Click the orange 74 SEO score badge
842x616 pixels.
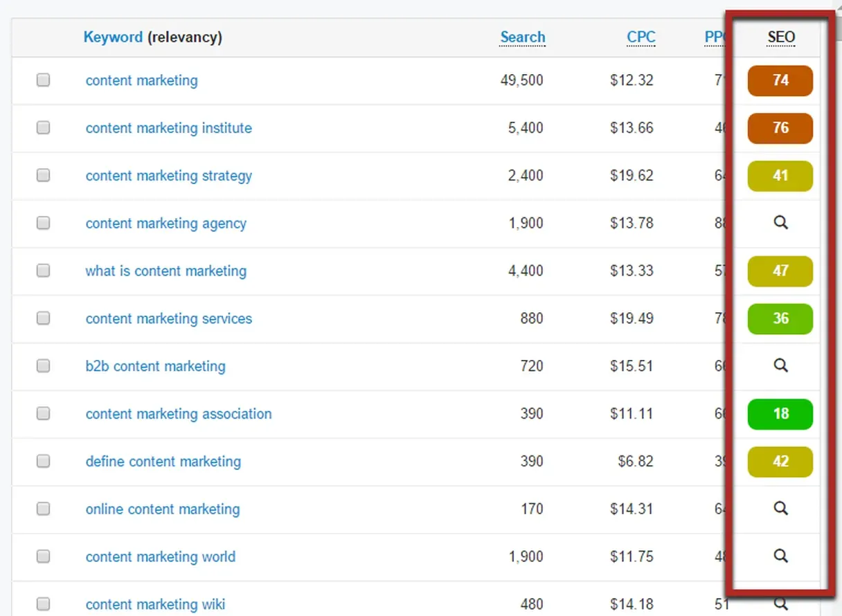[x=780, y=80]
